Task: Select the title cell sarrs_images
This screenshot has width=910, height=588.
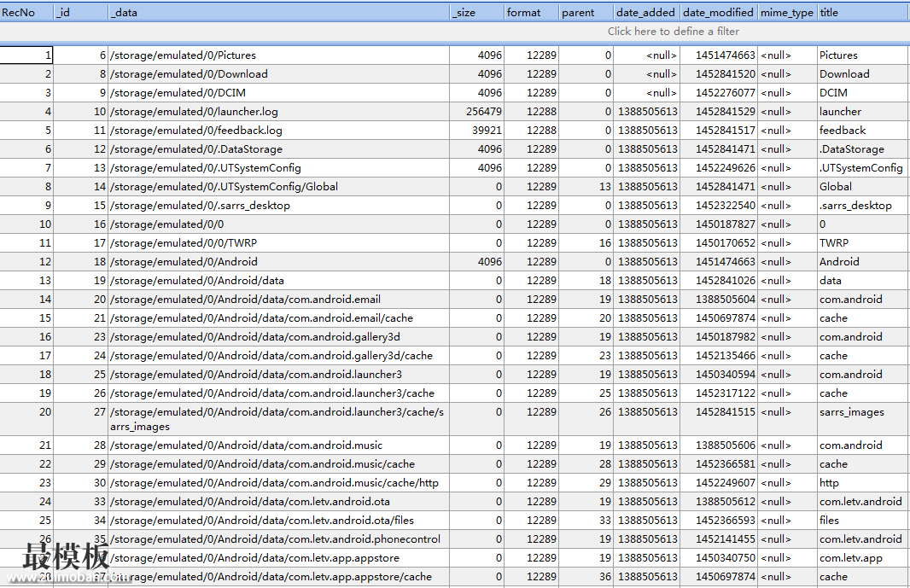Action: [x=863, y=419]
